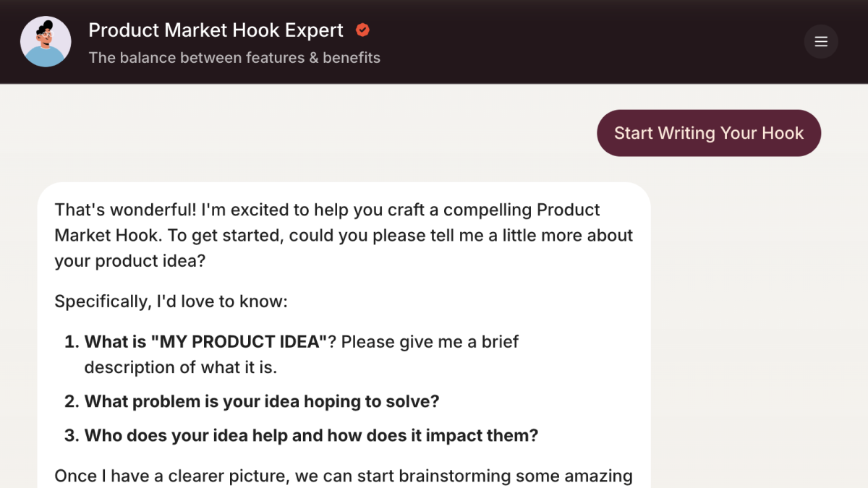
Task: Click the phrase "brainstorming some amazing"
Action: pyautogui.click(x=516, y=476)
